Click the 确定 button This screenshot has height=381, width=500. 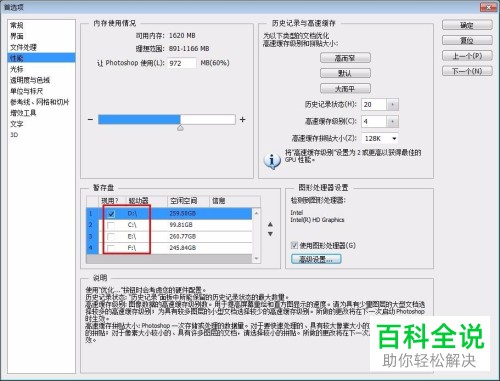click(467, 25)
